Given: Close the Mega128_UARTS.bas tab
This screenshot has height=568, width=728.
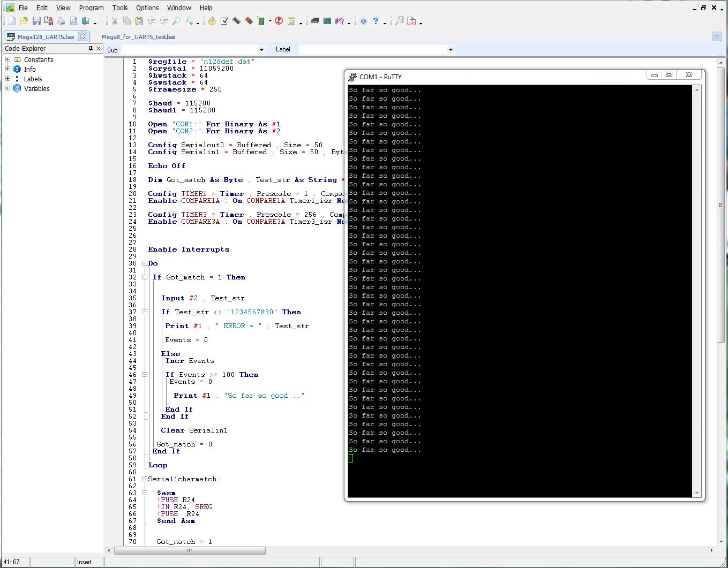Looking at the screenshot, I should point(82,36).
